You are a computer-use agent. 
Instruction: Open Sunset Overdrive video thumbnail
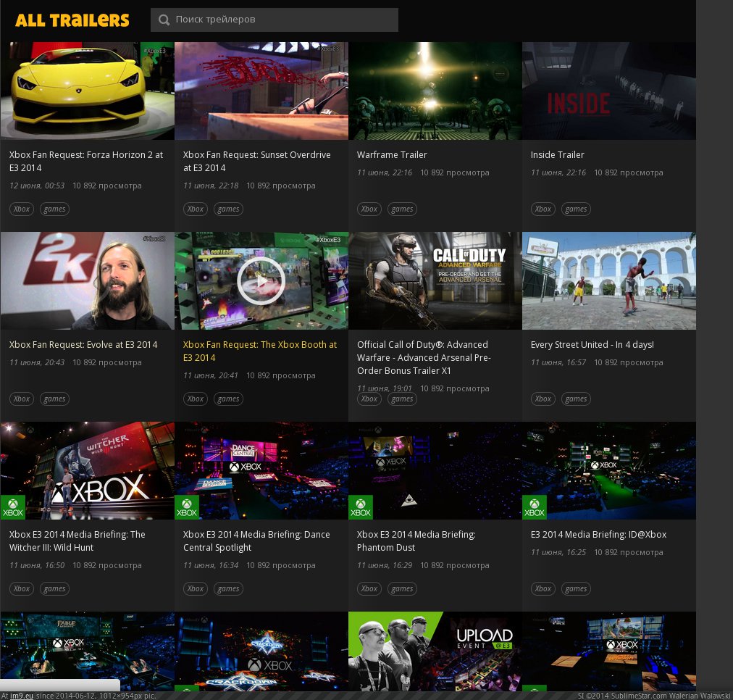[261, 91]
